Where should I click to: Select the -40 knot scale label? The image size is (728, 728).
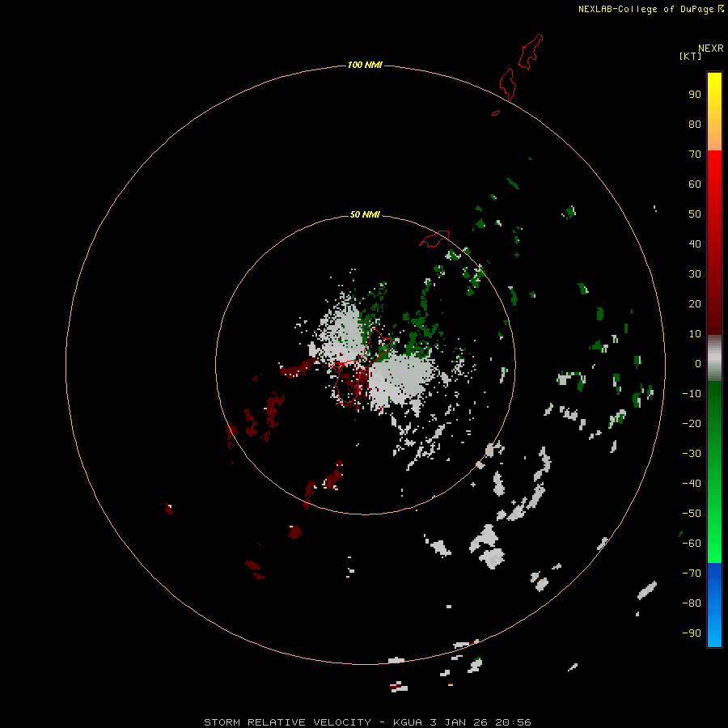(692, 484)
